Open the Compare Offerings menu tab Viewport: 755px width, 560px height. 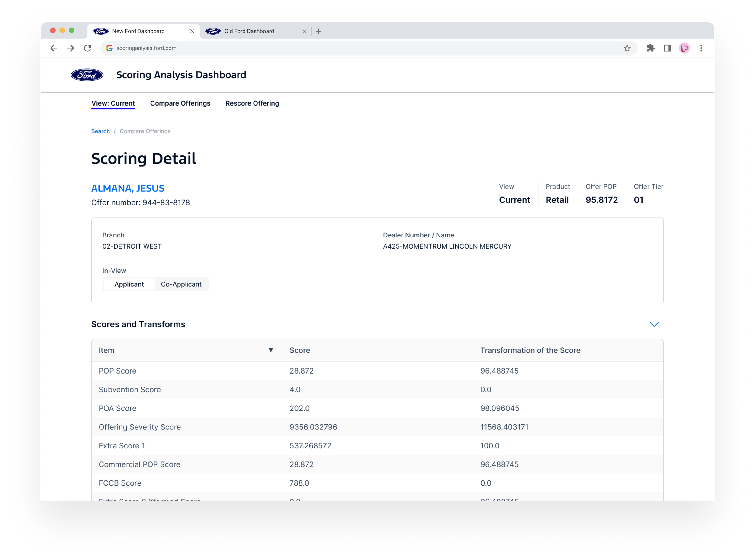click(x=180, y=103)
